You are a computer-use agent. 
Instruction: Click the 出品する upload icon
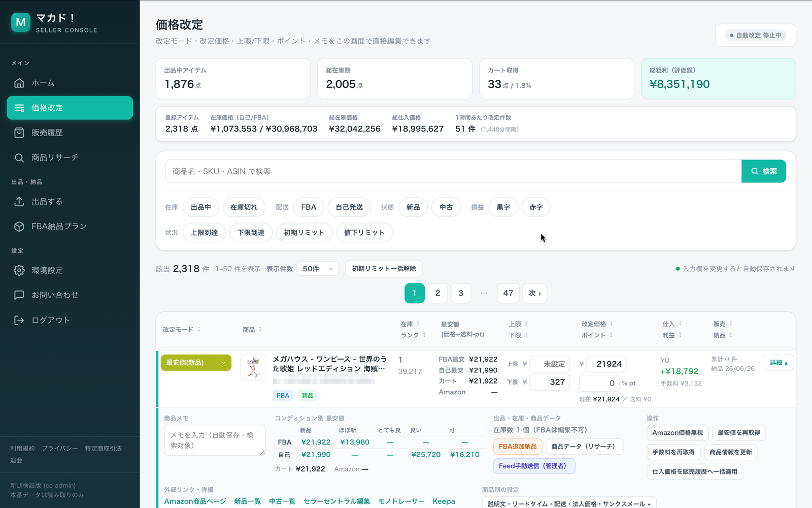pyautogui.click(x=19, y=202)
